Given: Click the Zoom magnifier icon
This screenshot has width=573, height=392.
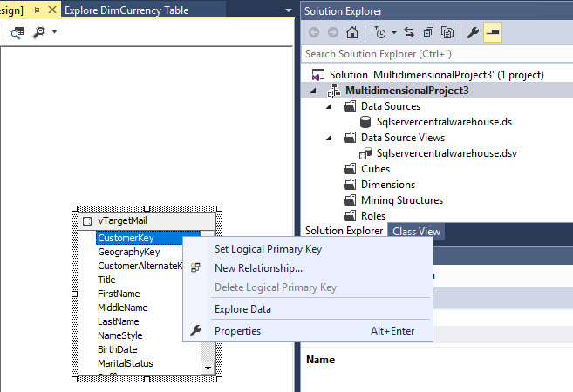Looking at the screenshot, I should point(38,32).
